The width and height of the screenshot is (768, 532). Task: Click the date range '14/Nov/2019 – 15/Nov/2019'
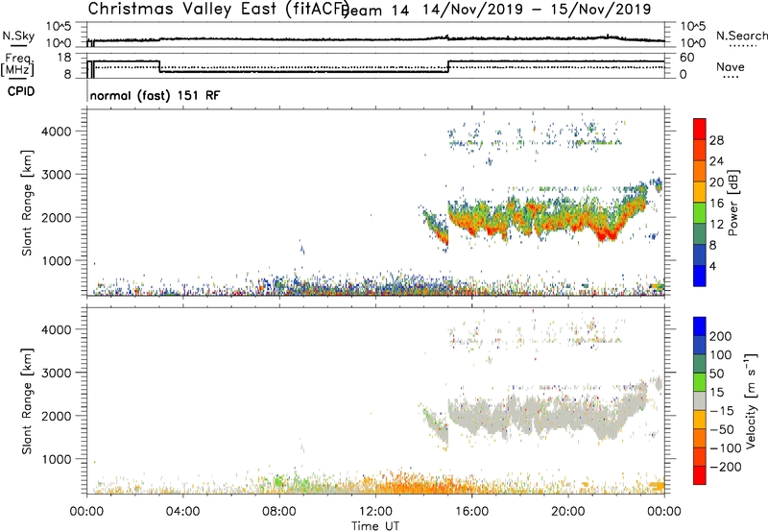click(x=537, y=10)
